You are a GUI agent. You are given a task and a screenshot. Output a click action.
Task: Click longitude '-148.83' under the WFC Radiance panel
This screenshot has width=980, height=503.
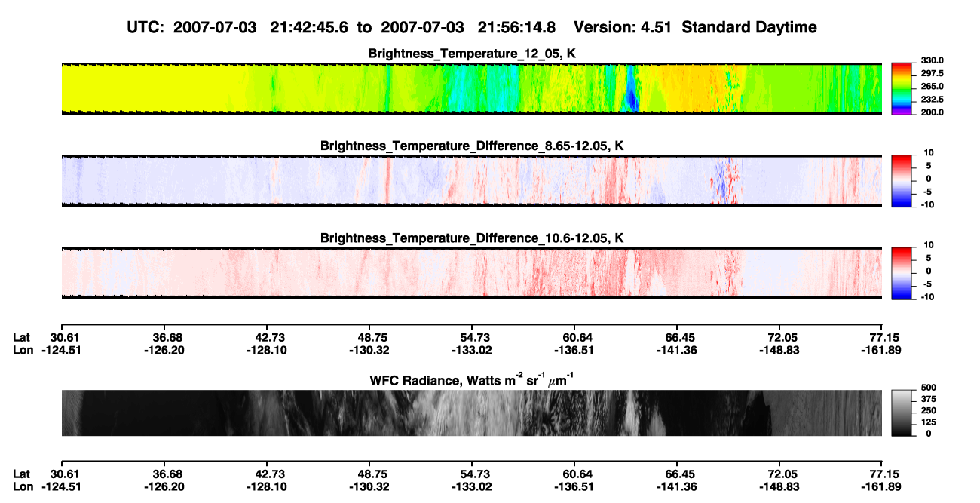click(x=779, y=486)
